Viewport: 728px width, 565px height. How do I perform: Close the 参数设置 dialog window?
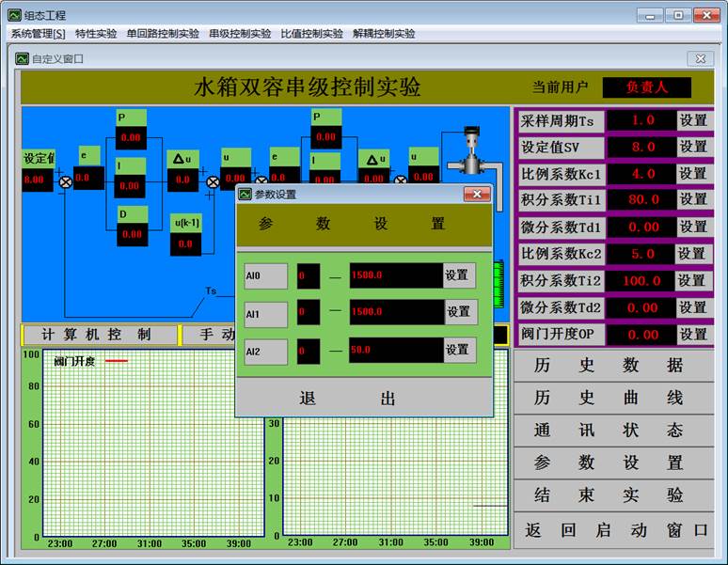click(x=477, y=194)
